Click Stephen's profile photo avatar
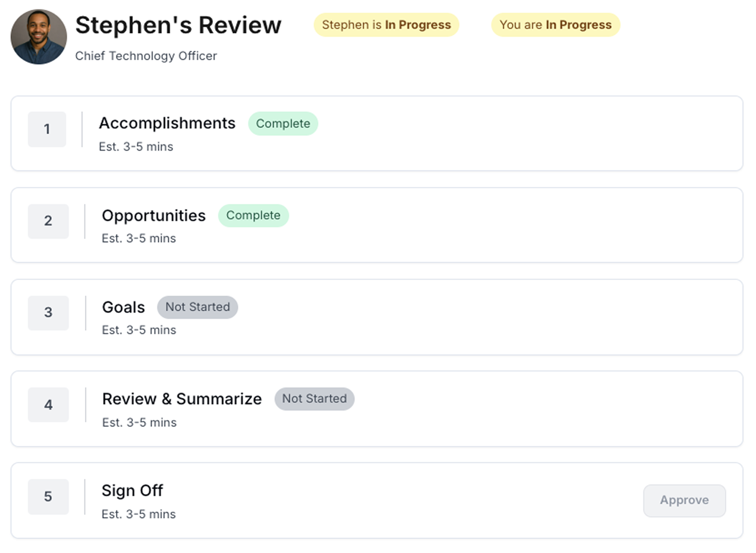 [38, 37]
